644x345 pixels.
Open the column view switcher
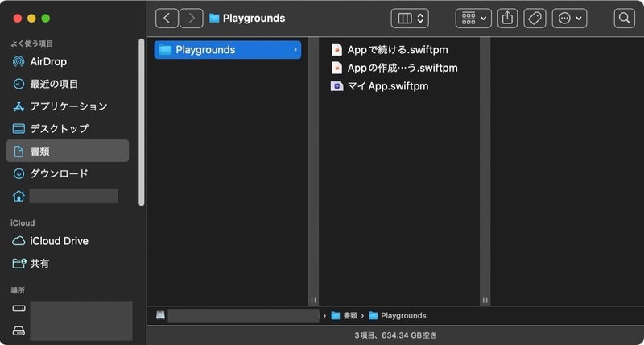coord(410,18)
